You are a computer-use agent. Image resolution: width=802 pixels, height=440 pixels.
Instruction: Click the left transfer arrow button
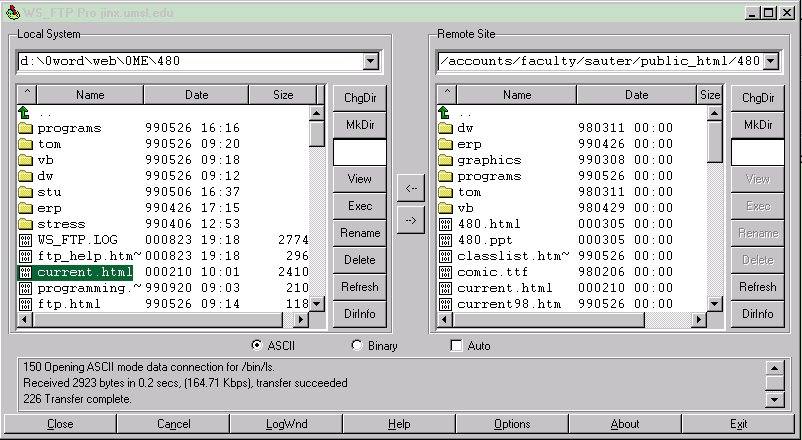click(409, 187)
